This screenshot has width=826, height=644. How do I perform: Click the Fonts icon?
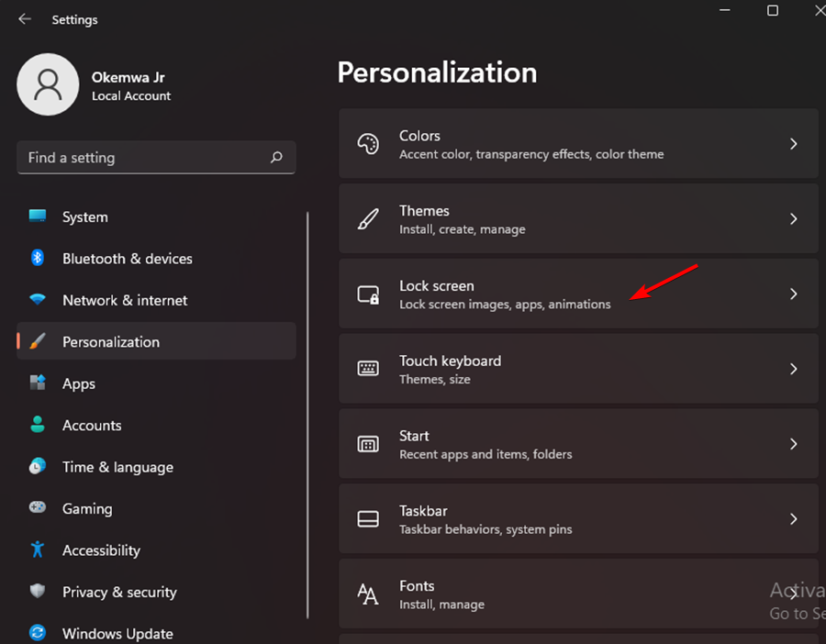click(x=368, y=594)
